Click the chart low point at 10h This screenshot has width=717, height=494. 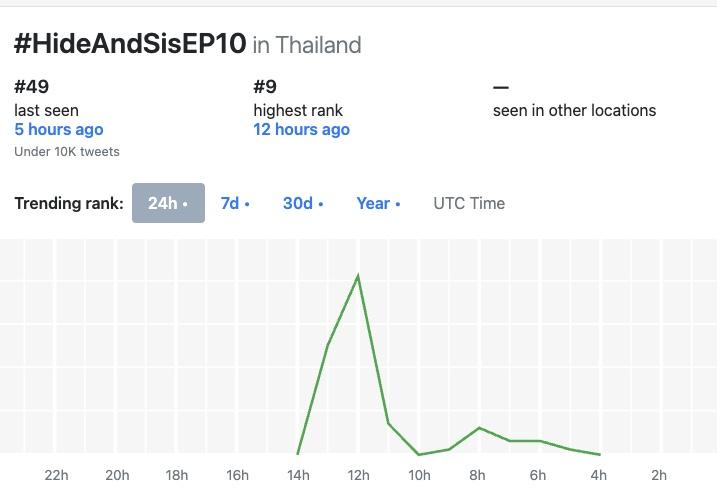coord(419,454)
